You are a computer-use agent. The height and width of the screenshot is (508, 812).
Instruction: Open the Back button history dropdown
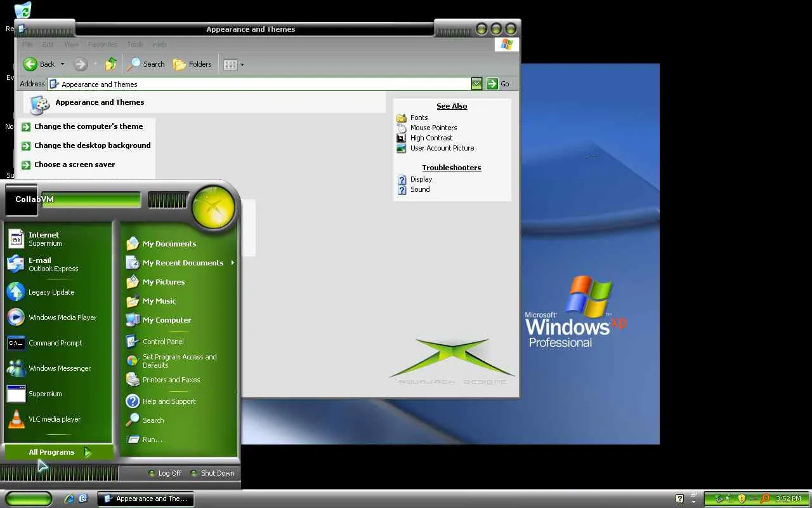point(62,64)
